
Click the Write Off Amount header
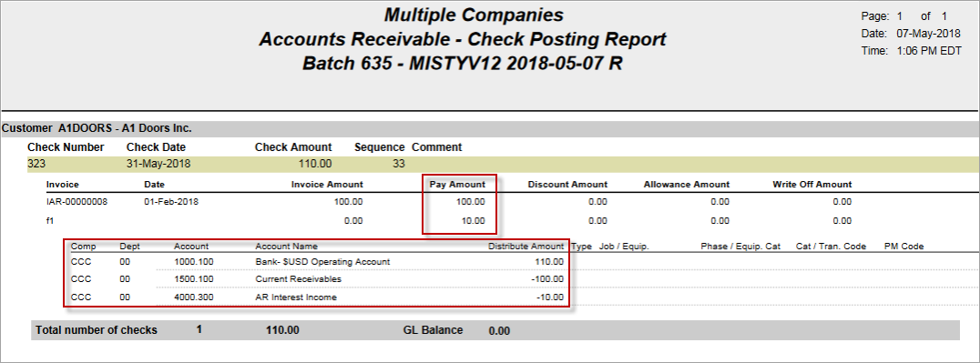(x=812, y=185)
